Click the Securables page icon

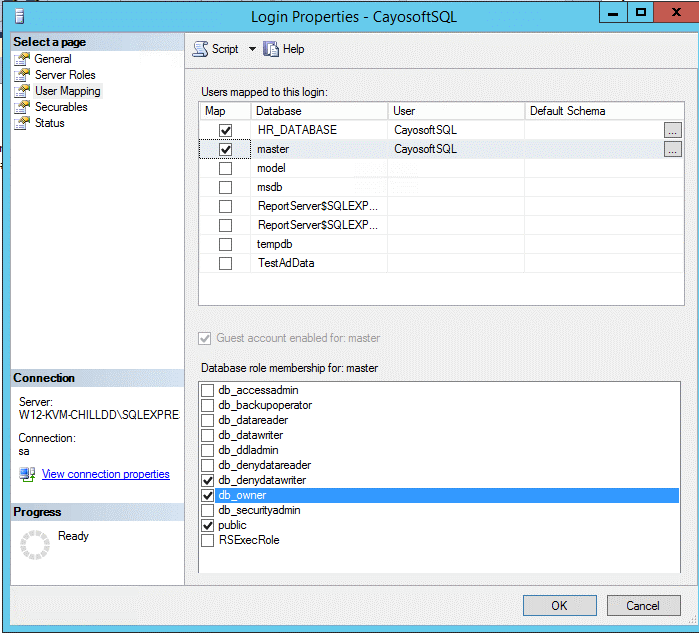tap(22, 107)
